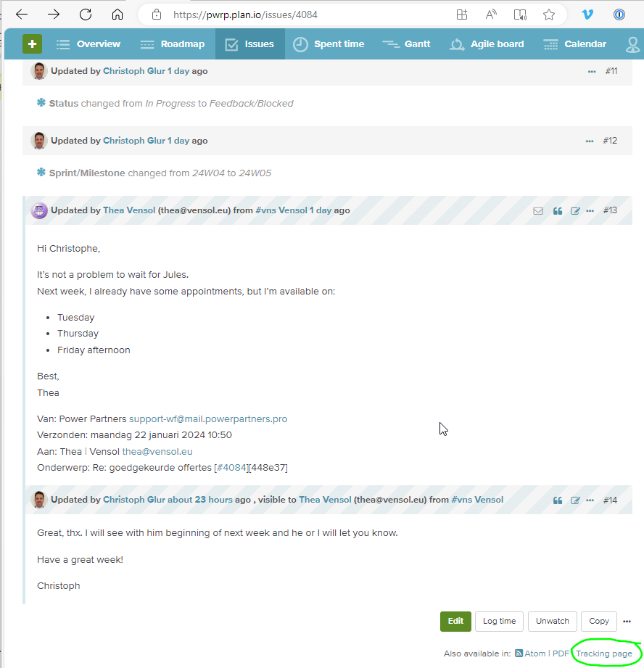Viewport: 644px width, 668px height.
Task: Click the green Edit button
Action: click(x=455, y=621)
